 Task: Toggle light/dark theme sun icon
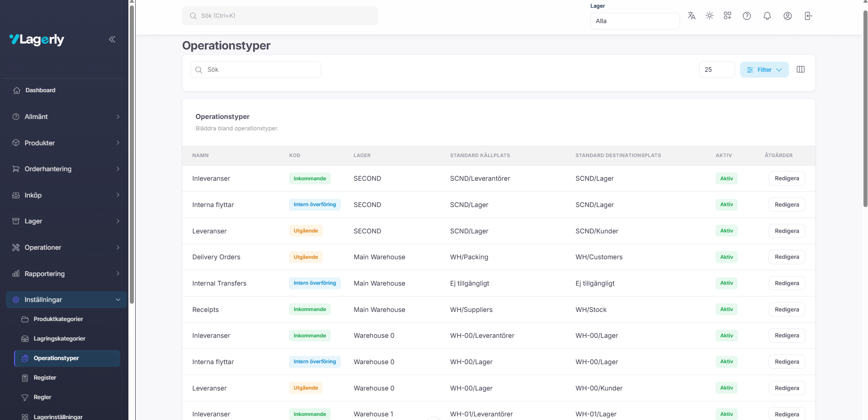pyautogui.click(x=710, y=16)
